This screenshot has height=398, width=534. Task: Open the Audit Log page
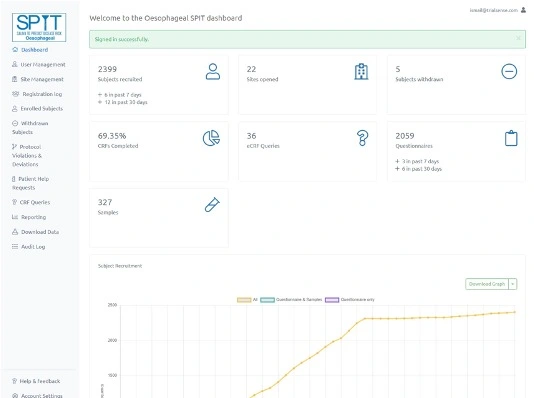29,246
